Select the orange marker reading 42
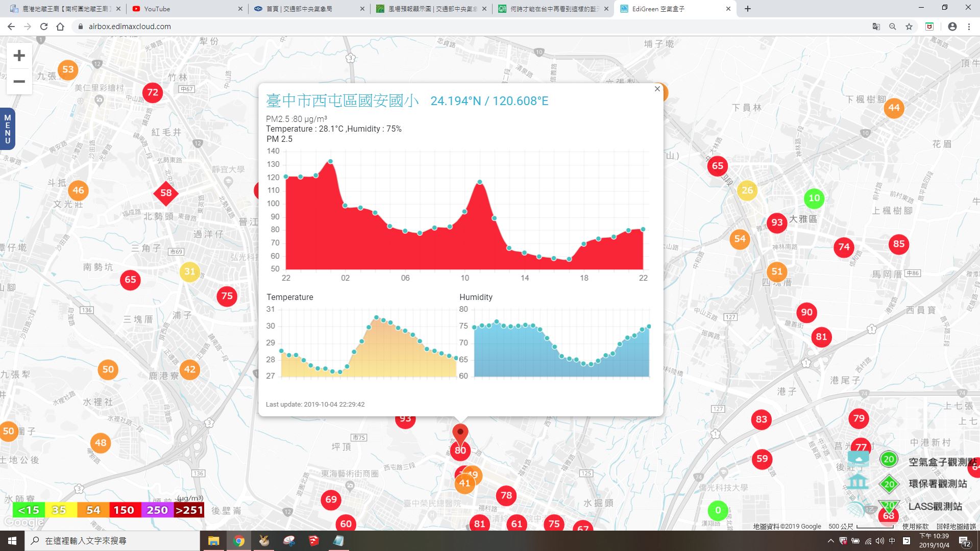Viewport: 980px width, 551px height. [190, 369]
